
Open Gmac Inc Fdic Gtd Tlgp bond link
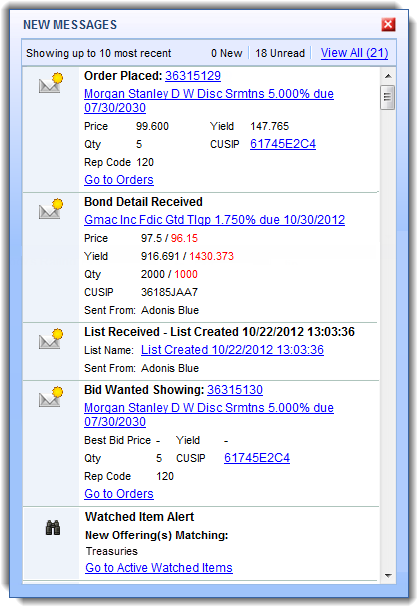coord(214,220)
